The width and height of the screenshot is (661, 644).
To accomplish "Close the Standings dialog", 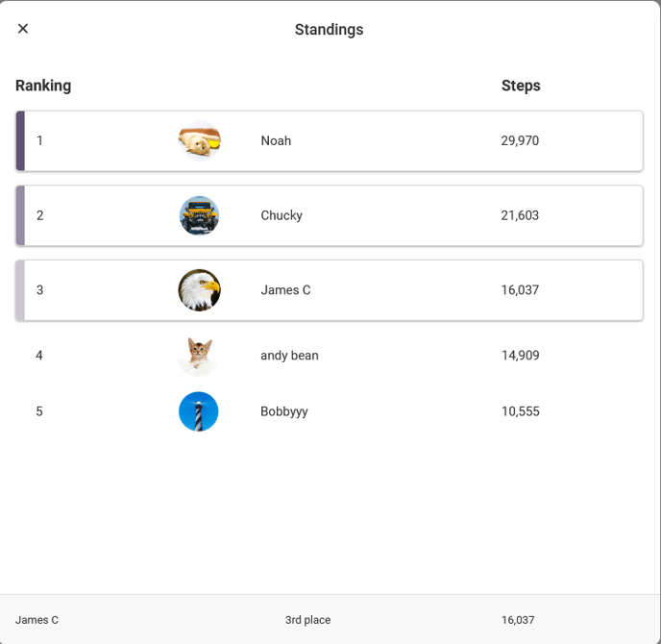I will (x=23, y=29).
